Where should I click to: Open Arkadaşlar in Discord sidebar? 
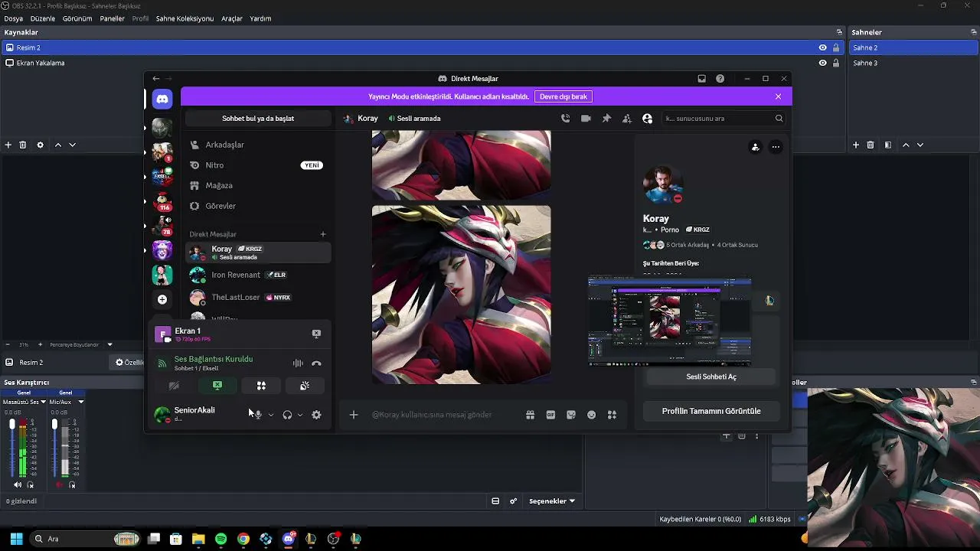(x=258, y=145)
